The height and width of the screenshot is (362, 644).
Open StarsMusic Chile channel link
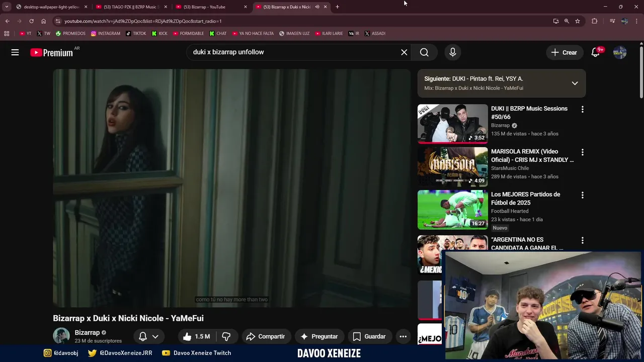point(510,168)
